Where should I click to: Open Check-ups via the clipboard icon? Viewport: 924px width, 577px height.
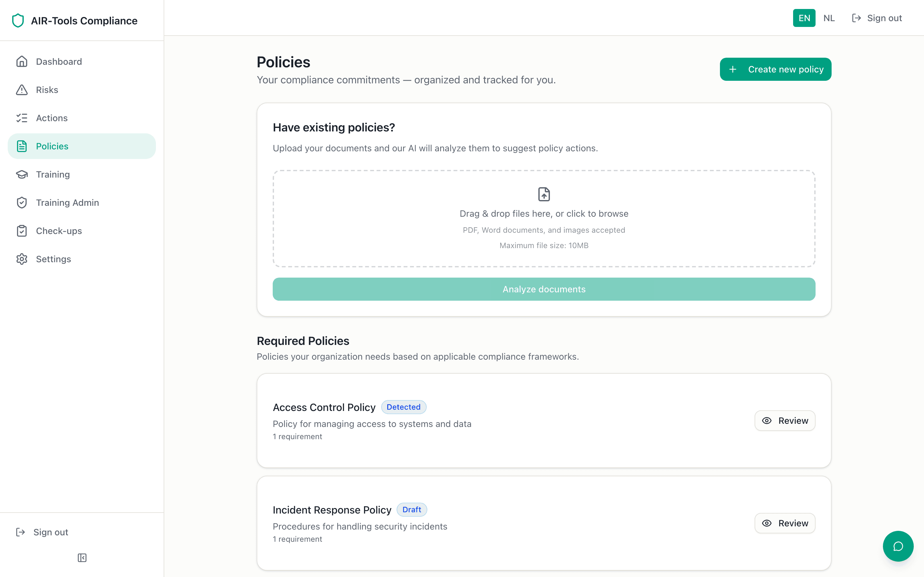click(22, 231)
